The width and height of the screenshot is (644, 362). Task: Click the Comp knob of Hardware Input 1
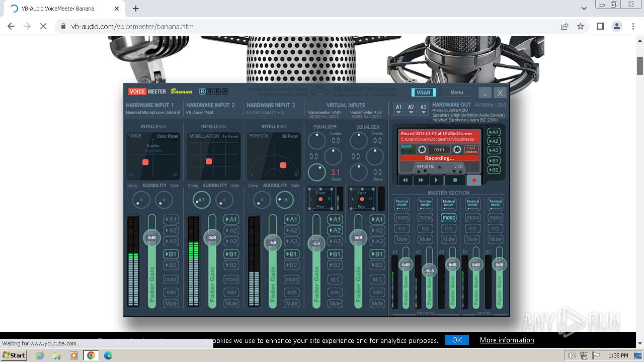[140, 200]
